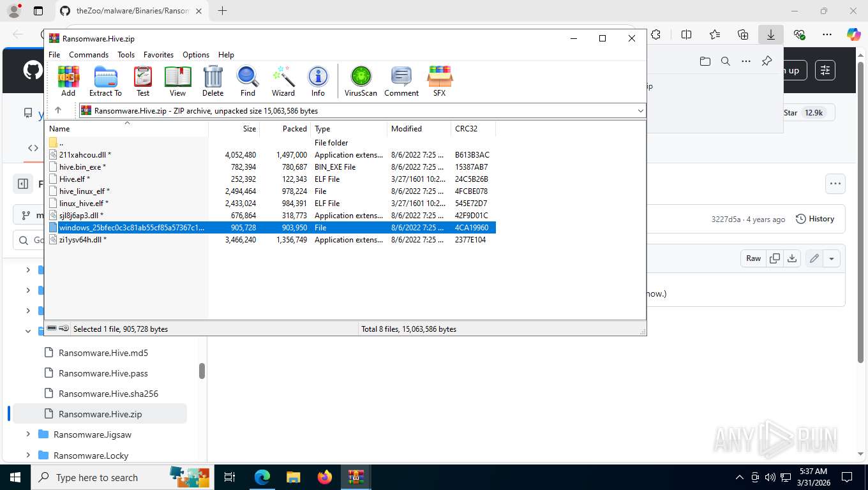Open GitHub three-dot more options button
This screenshot has height=490, width=868.
835,184
